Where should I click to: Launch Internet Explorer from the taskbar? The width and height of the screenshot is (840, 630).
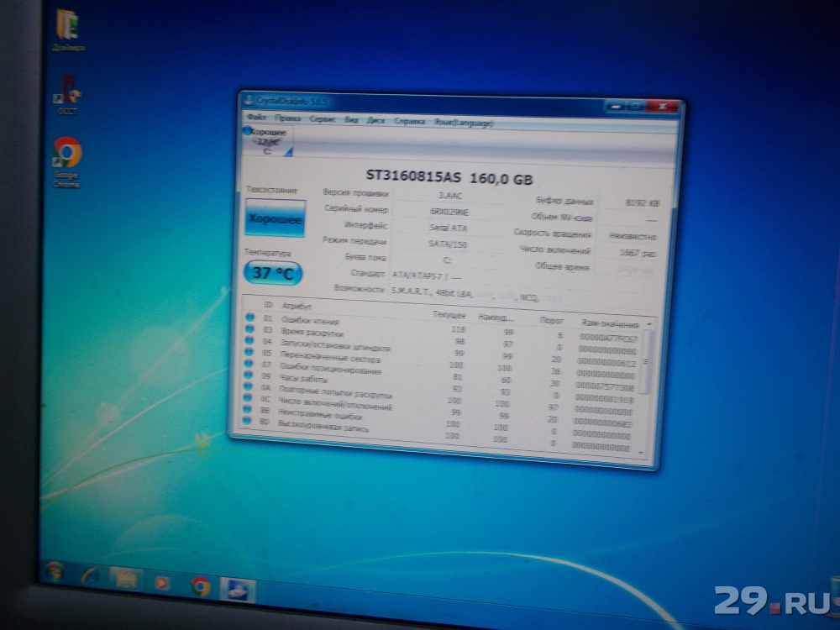pyautogui.click(x=91, y=575)
